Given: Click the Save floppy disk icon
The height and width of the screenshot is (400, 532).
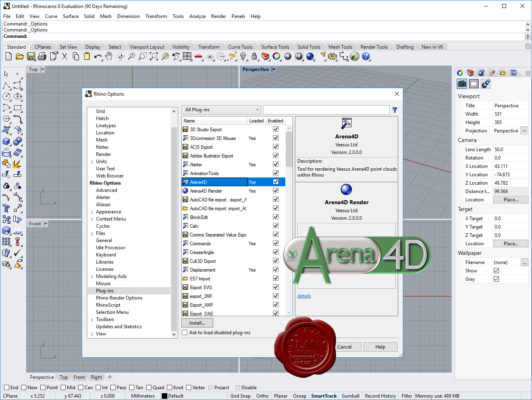Looking at the screenshot, I should (x=31, y=57).
